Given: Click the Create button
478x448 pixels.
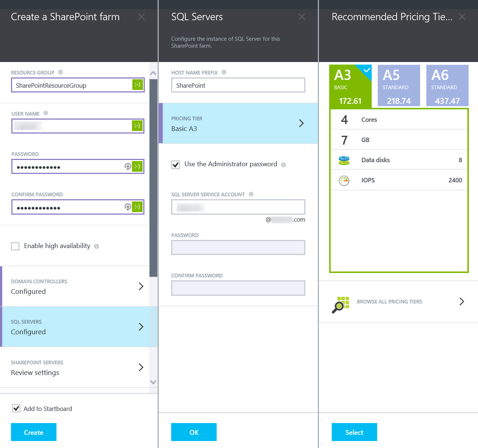Looking at the screenshot, I should coord(34,432).
